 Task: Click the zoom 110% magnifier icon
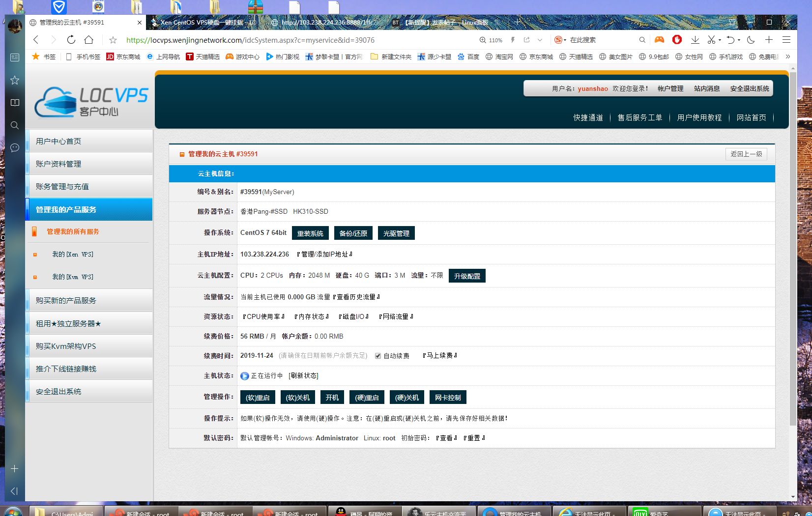[x=483, y=40]
